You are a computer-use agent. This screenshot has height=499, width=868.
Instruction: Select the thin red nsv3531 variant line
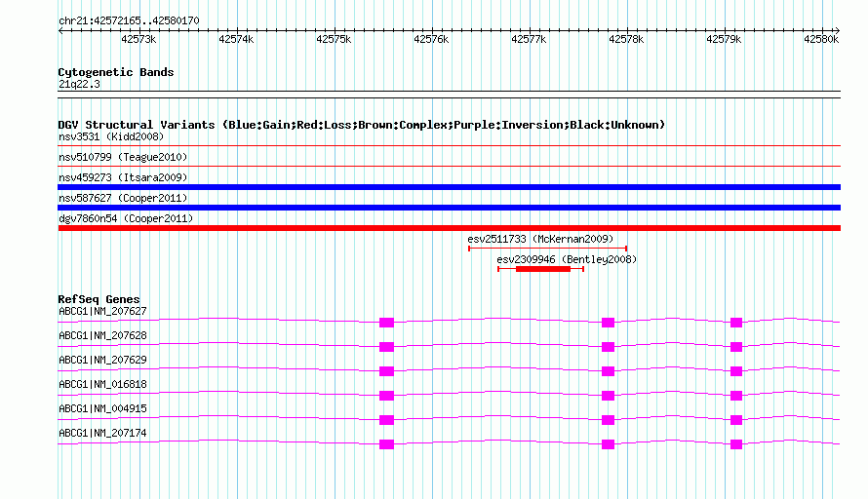(x=449, y=146)
